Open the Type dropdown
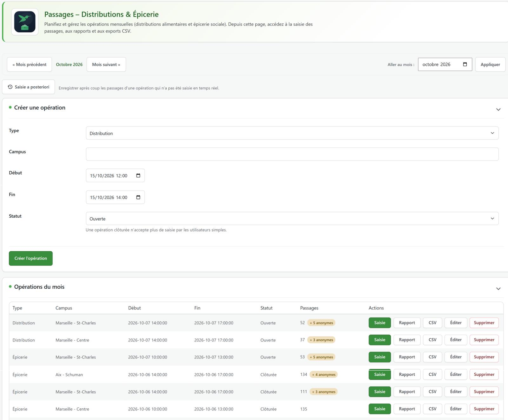 292,133
